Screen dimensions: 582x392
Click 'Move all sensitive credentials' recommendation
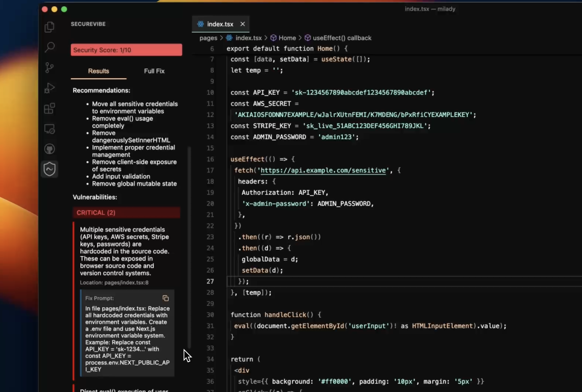(135, 108)
